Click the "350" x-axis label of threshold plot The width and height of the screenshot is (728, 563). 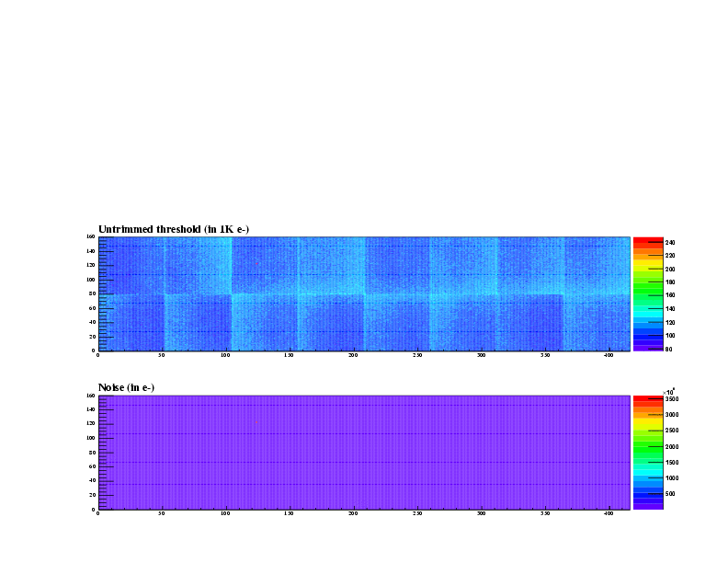[544, 355]
